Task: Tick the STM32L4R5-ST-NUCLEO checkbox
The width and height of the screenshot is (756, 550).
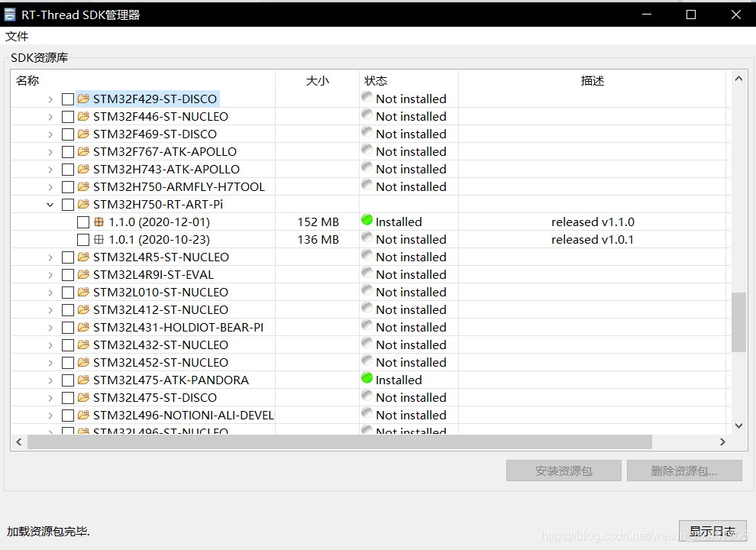Action: point(68,257)
